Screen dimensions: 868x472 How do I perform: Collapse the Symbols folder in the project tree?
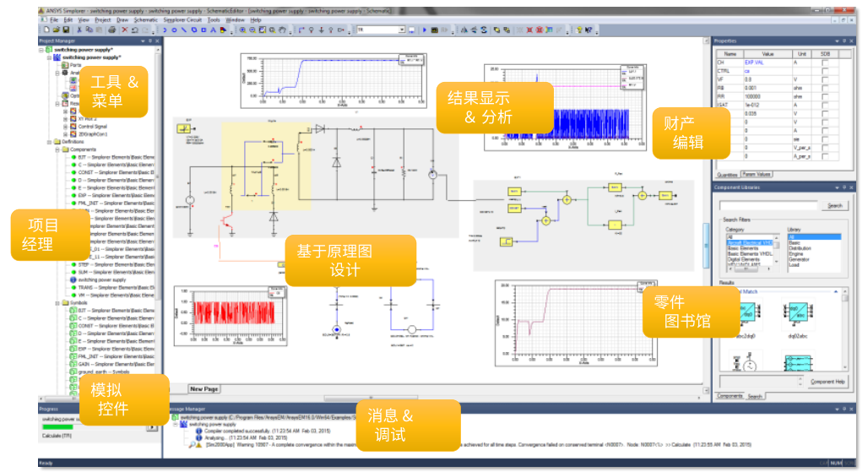[x=57, y=302]
